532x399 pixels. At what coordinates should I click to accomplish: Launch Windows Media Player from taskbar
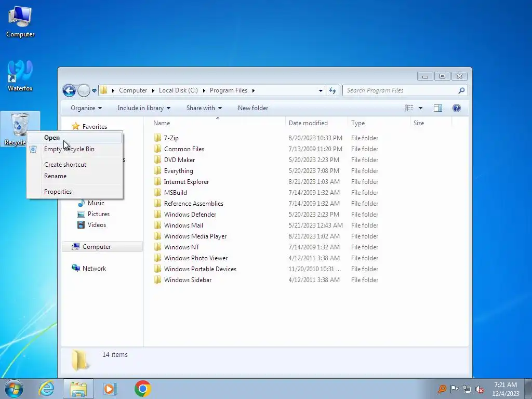pyautogui.click(x=110, y=389)
